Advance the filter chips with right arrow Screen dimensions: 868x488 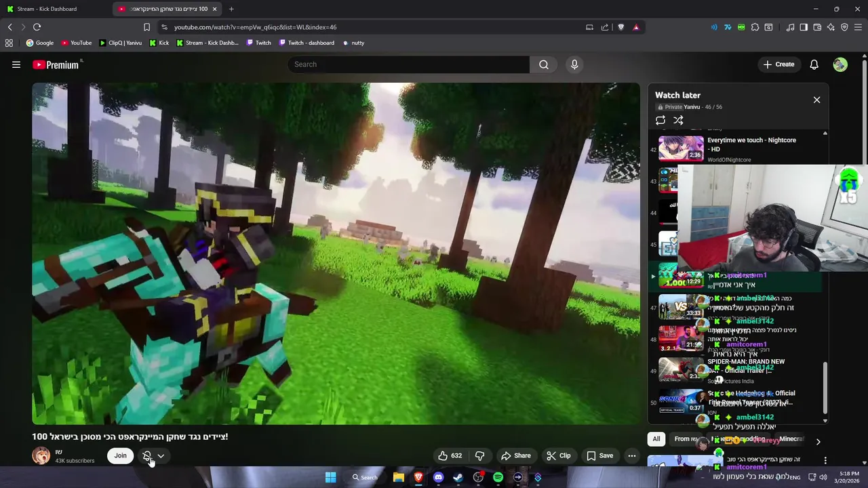point(818,441)
